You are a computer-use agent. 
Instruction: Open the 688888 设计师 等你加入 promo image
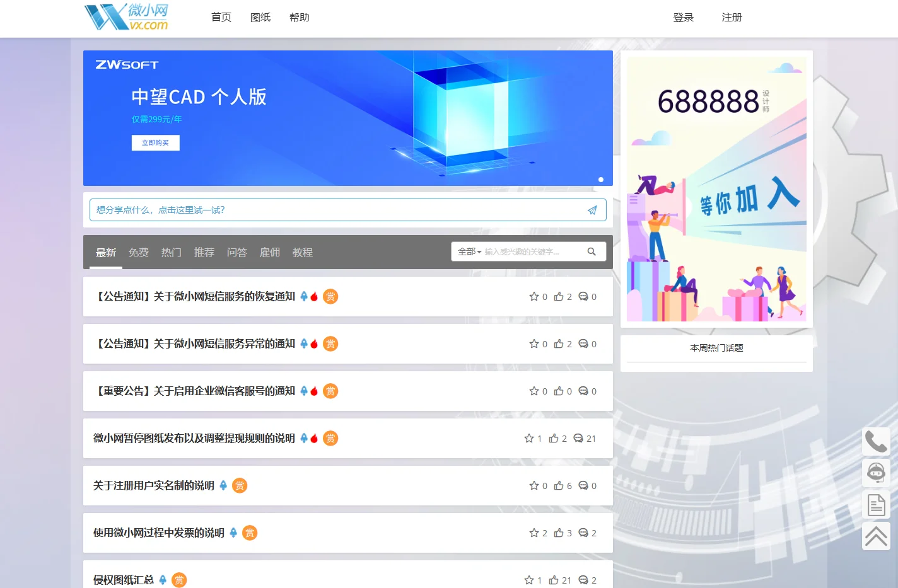coord(716,189)
